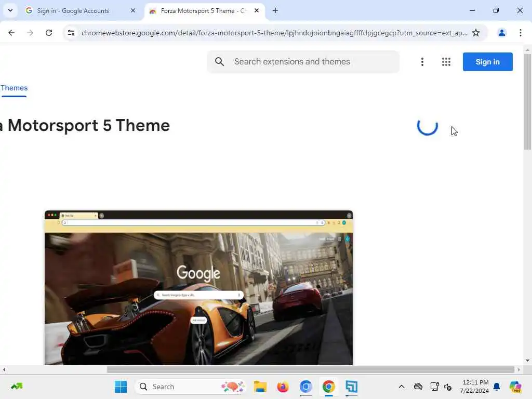View site information icon in address bar

pyautogui.click(x=71, y=33)
